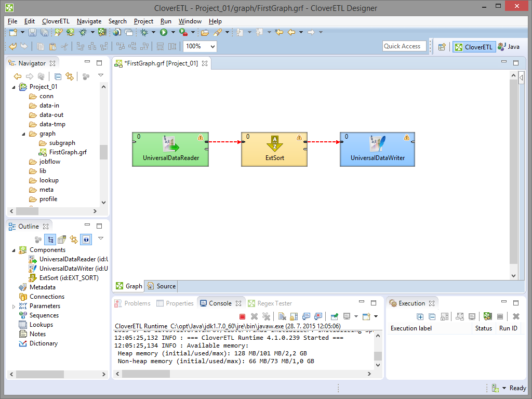Switch to the CloverETL perspective button
The width and height of the screenshot is (532, 399).
[x=473, y=47]
